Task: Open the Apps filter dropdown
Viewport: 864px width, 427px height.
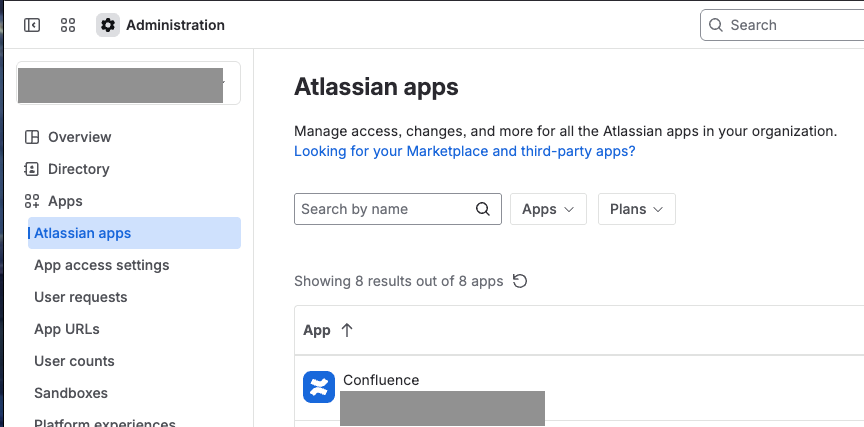Action: [x=548, y=209]
